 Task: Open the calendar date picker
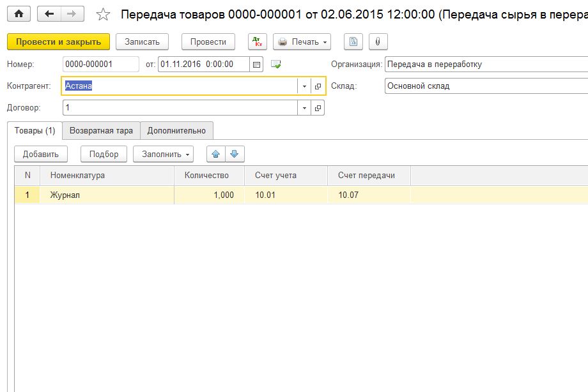(257, 64)
